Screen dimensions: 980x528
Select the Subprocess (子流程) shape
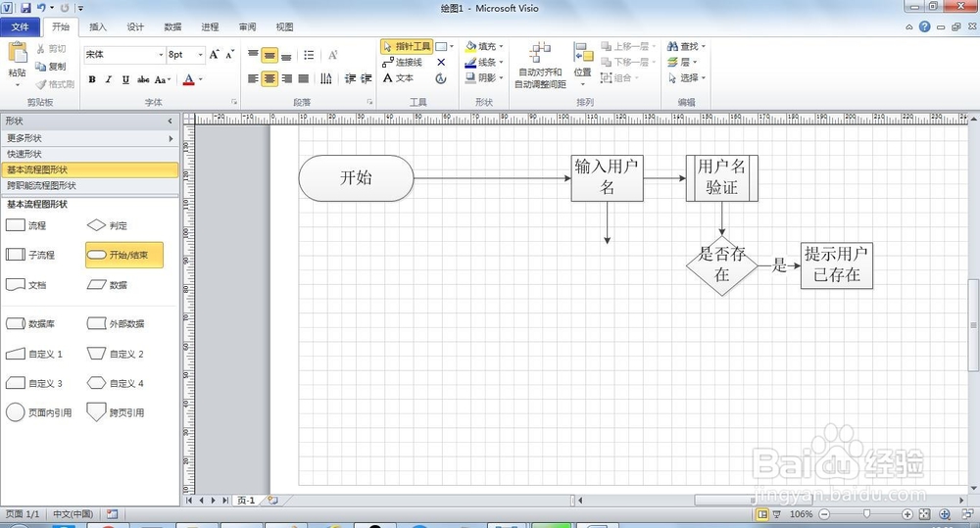tap(30, 255)
